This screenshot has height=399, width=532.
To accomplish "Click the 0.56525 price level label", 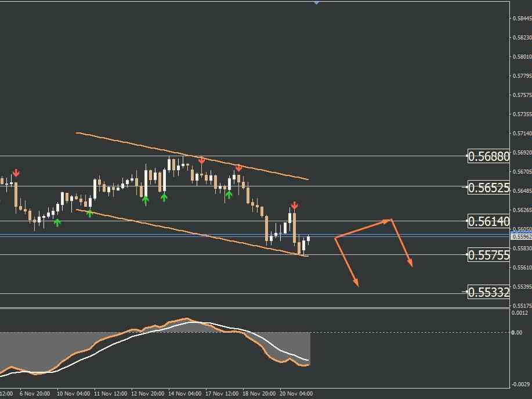I will point(488,188).
